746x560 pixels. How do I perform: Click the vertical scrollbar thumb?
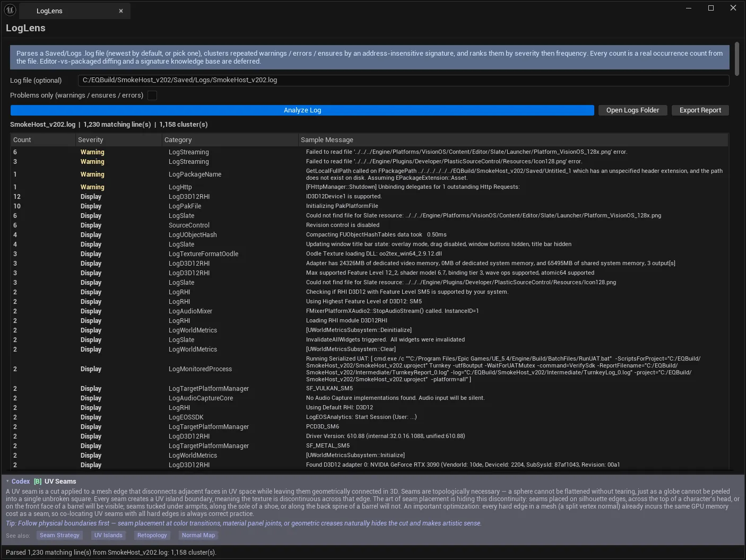pyautogui.click(x=736, y=58)
